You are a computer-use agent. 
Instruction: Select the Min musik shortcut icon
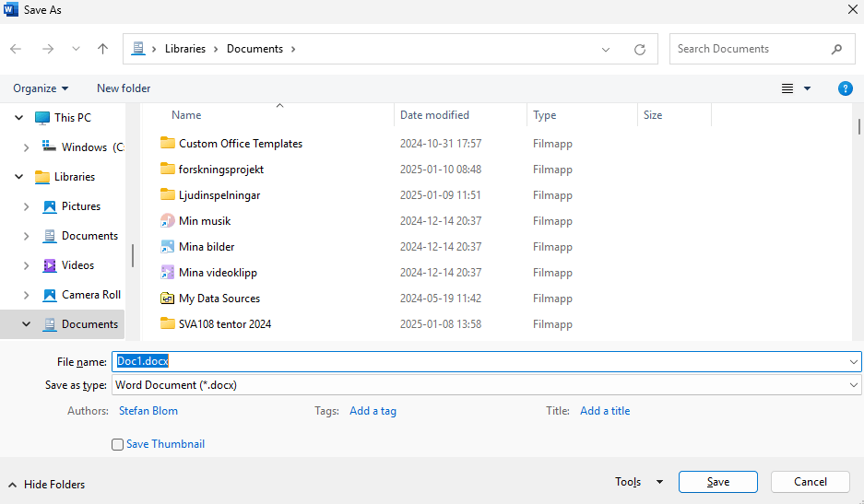point(168,221)
